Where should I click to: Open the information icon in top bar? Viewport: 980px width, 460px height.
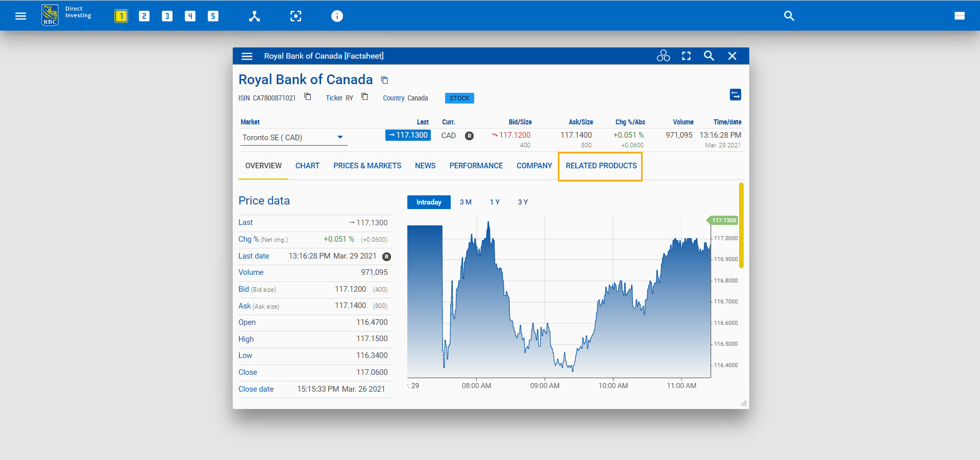coord(337,16)
